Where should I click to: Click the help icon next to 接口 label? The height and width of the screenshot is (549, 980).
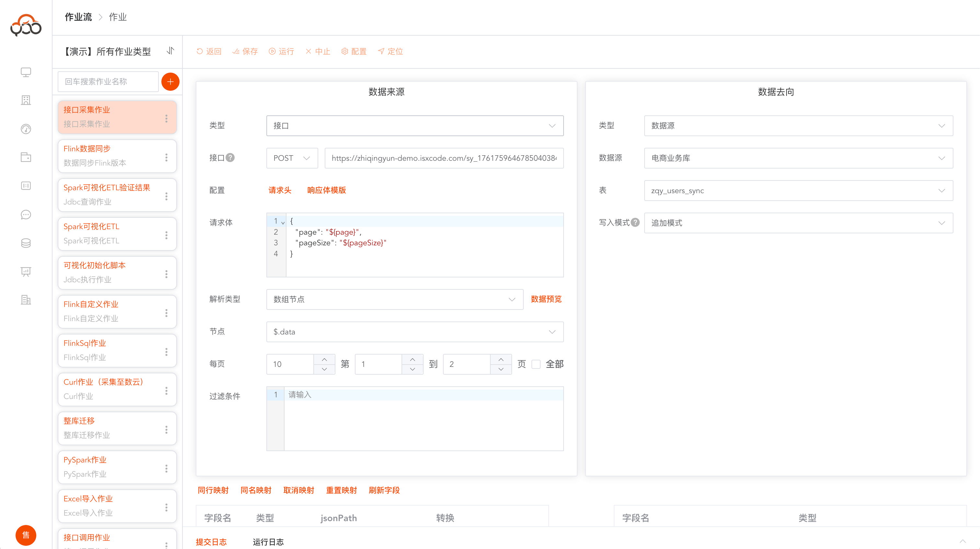[x=230, y=158]
